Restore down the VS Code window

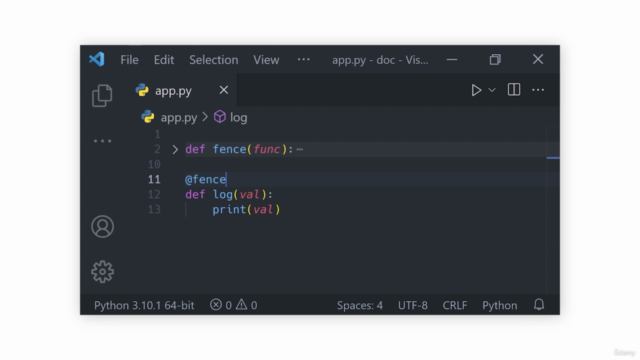click(x=495, y=60)
